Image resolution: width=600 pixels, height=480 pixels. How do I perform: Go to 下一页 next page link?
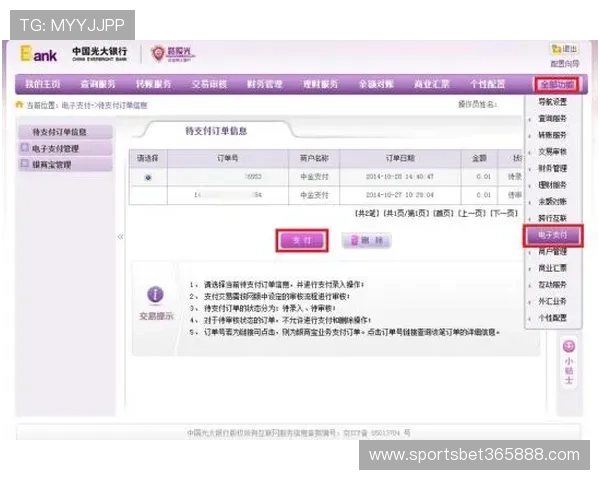coord(504,213)
